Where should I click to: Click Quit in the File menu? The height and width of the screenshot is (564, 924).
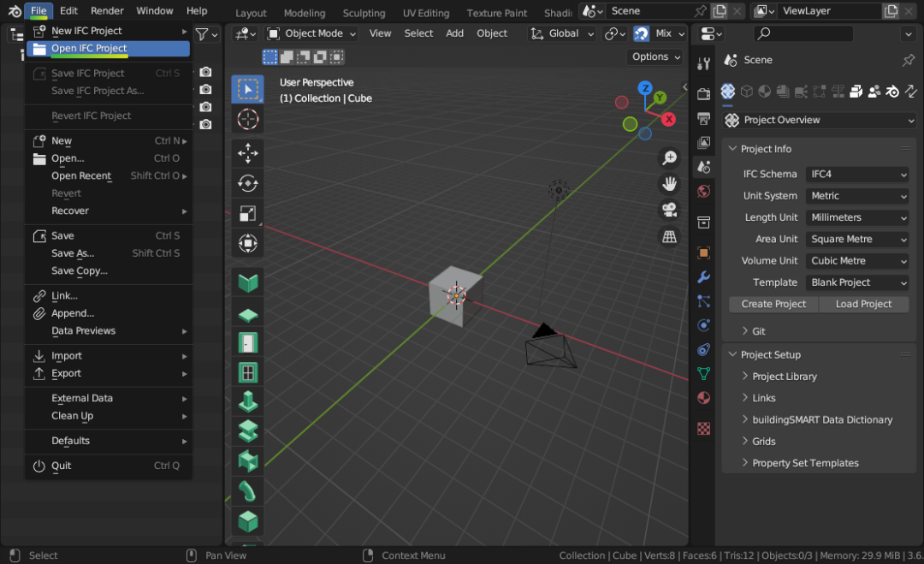pyautogui.click(x=109, y=466)
